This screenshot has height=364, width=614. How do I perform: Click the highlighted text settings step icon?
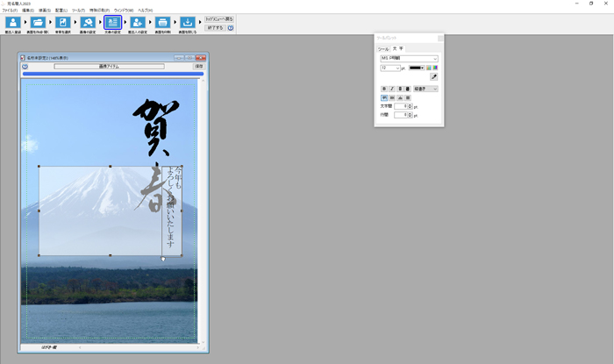point(112,23)
